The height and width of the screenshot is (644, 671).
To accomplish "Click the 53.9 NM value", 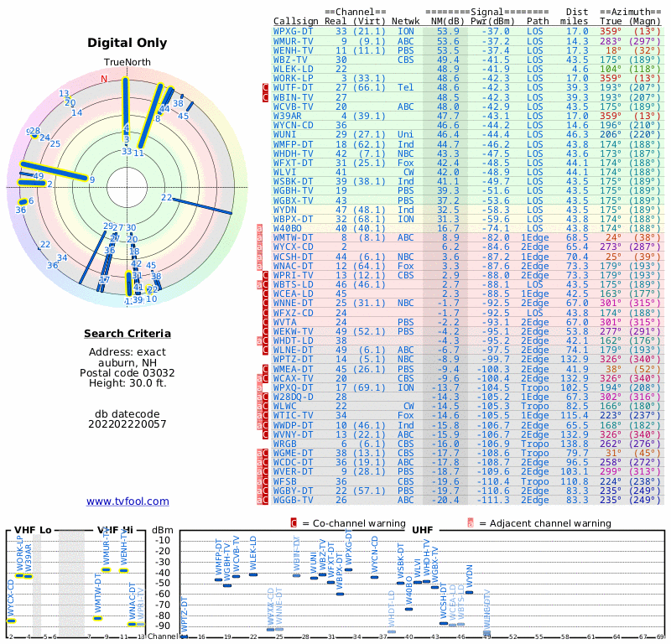I will [x=448, y=31].
